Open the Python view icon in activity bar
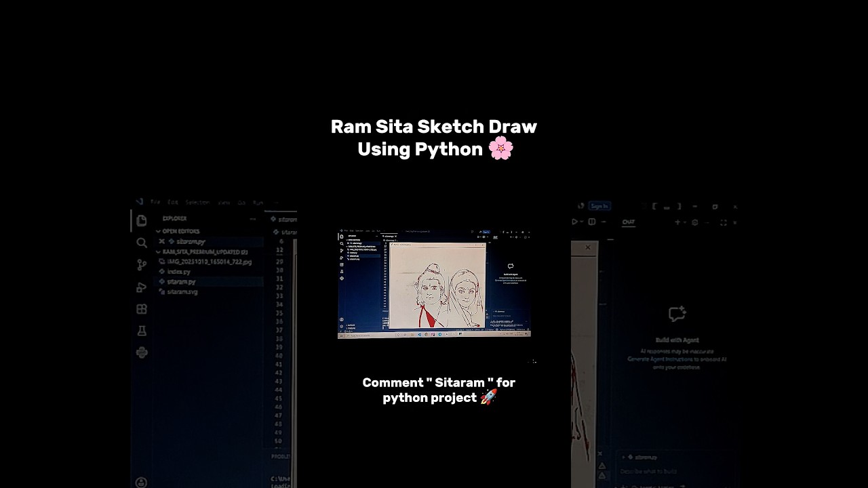The height and width of the screenshot is (488, 868). coord(141,352)
